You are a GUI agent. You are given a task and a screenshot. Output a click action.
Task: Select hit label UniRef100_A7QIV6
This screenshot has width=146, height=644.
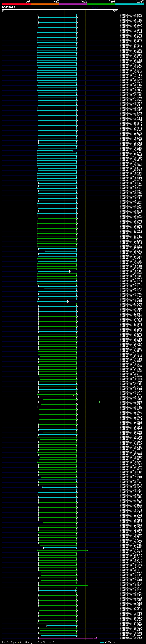tap(131, 30)
